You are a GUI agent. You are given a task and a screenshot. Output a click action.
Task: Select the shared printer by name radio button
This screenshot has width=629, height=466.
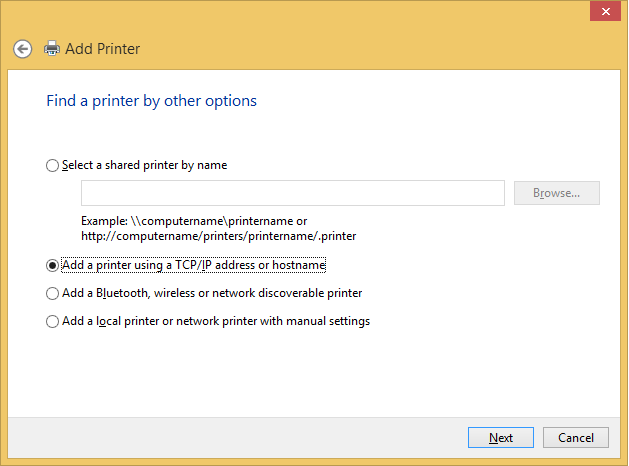click(53, 166)
